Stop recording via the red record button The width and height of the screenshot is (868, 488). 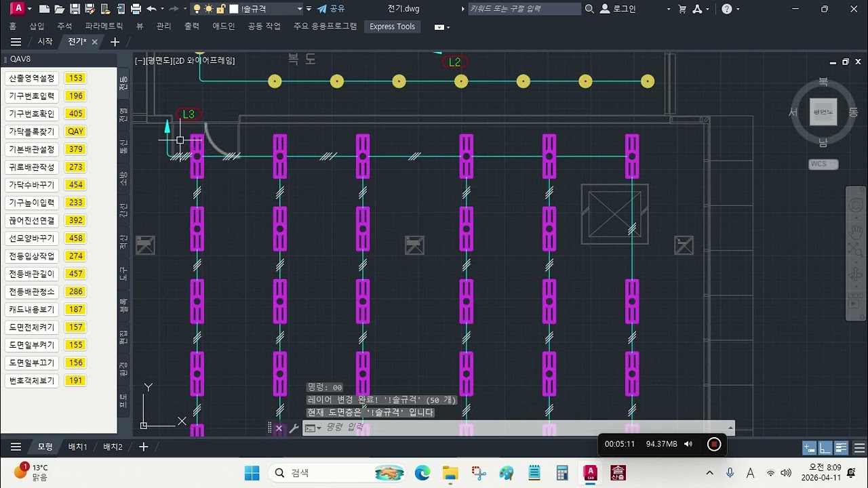click(714, 444)
